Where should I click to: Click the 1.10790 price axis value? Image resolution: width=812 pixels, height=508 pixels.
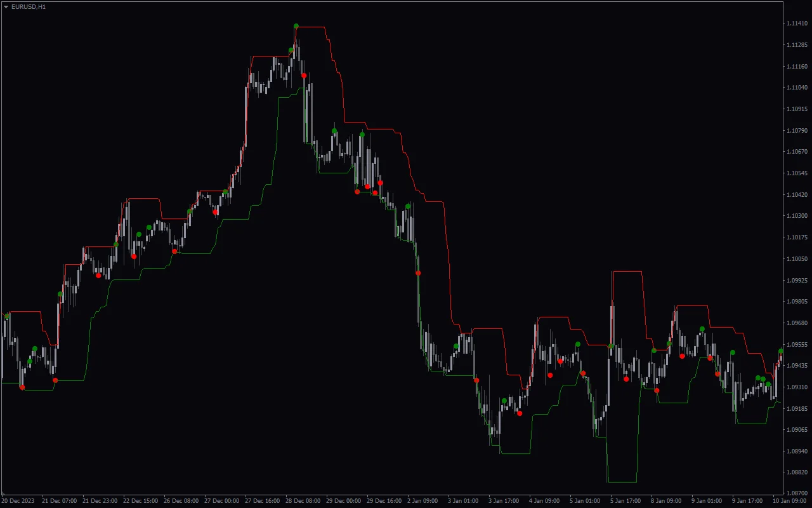[x=796, y=130]
